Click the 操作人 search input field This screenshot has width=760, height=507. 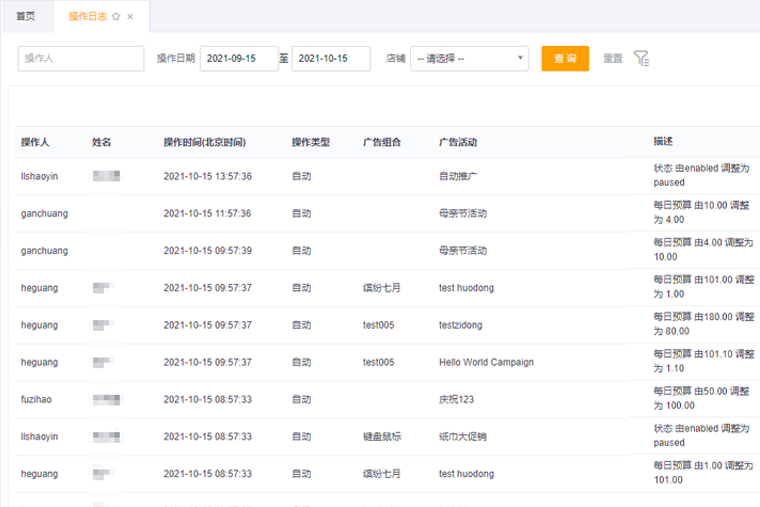coord(81,59)
